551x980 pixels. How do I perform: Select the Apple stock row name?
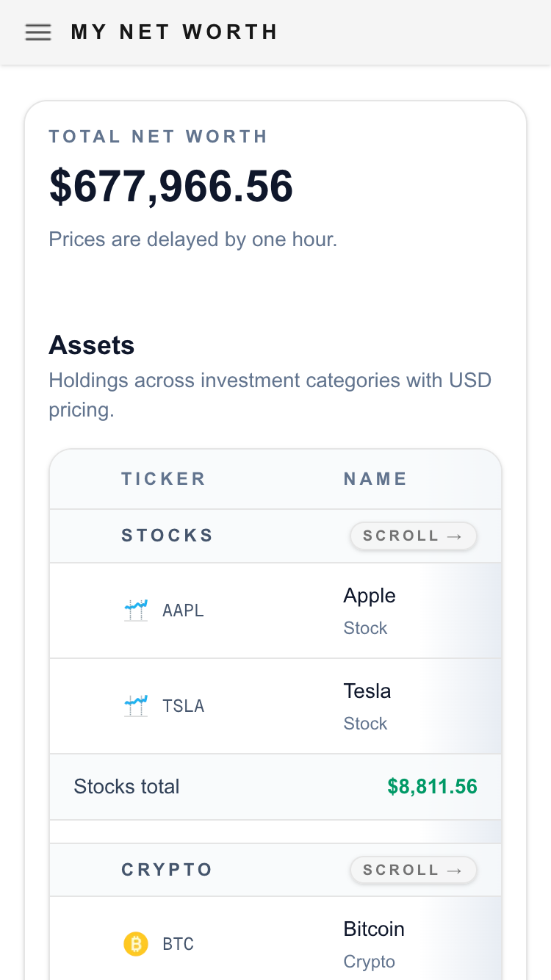370,596
